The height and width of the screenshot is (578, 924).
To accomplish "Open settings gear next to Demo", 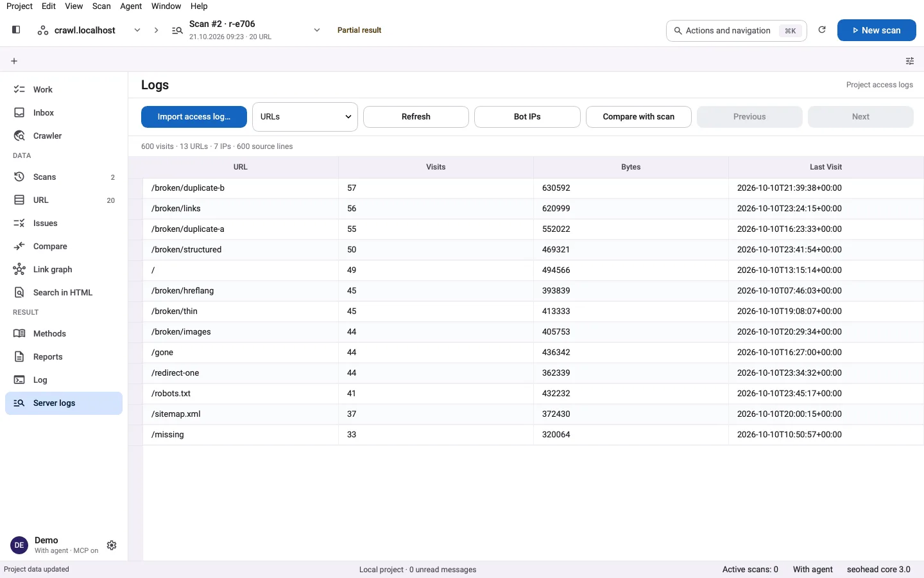I will (112, 545).
